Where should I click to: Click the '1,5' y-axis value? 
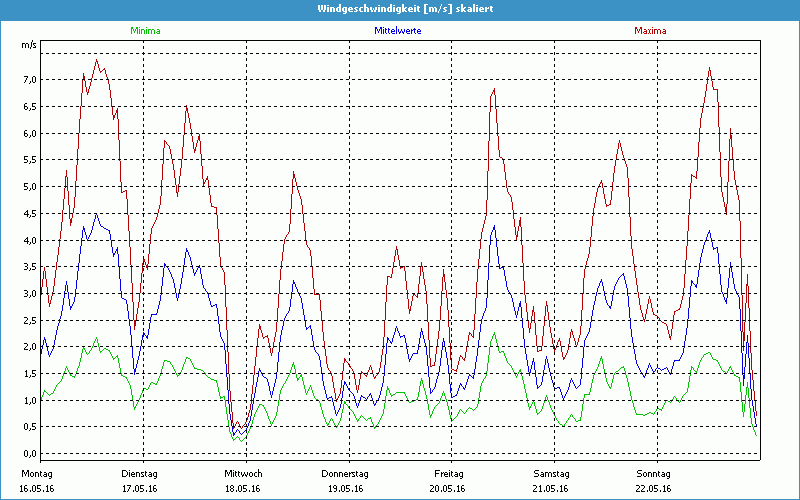(29, 373)
